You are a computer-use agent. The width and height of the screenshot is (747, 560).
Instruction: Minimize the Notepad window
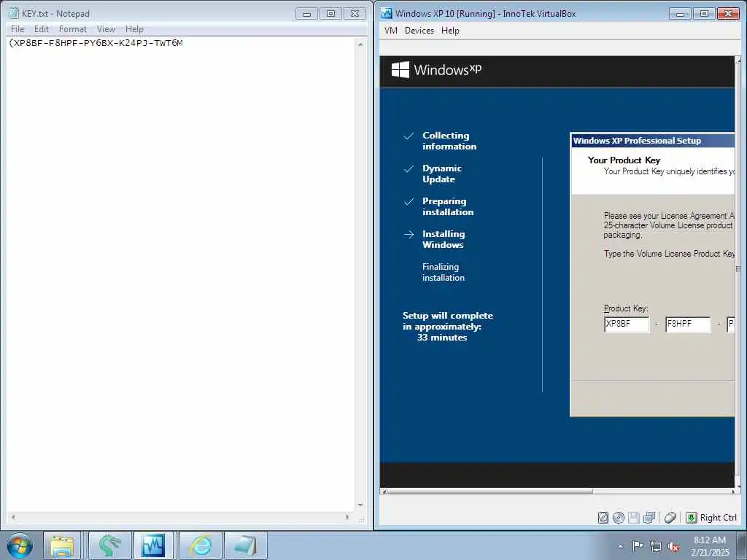(306, 13)
